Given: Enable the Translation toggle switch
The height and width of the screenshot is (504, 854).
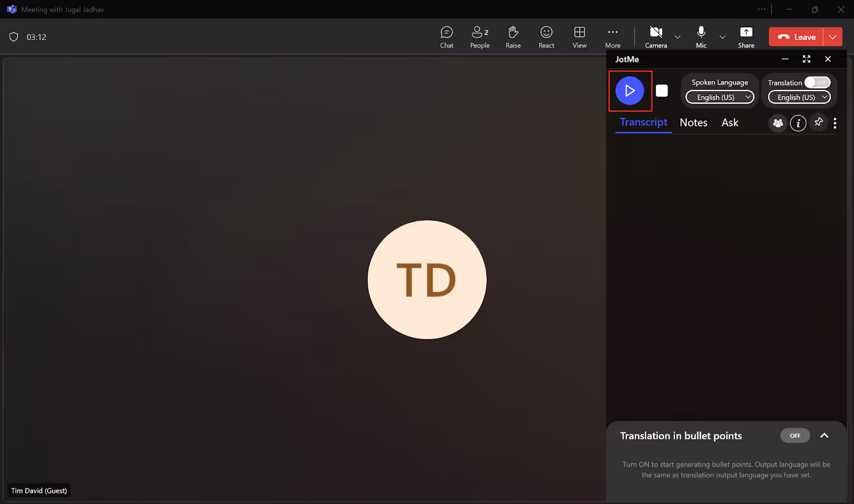Looking at the screenshot, I should pyautogui.click(x=817, y=83).
